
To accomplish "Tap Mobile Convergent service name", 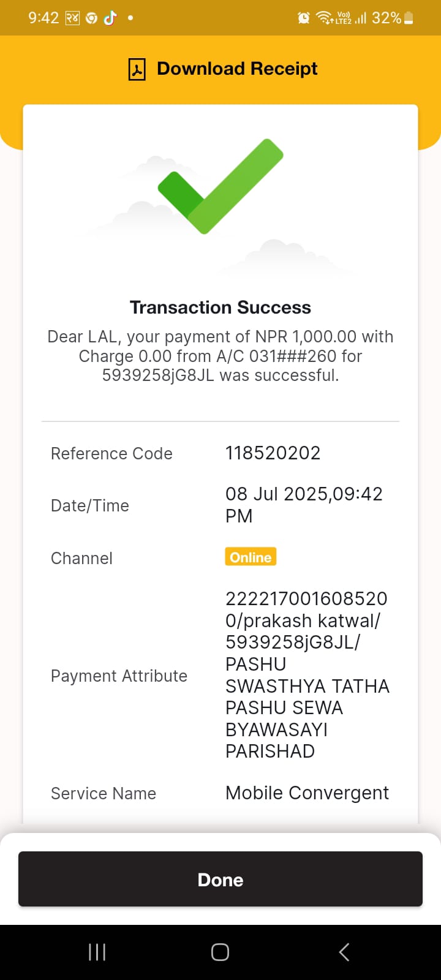I will 307,793.
